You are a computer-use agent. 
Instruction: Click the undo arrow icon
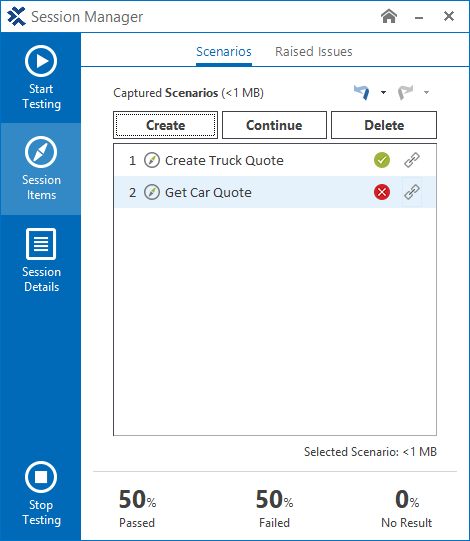362,92
